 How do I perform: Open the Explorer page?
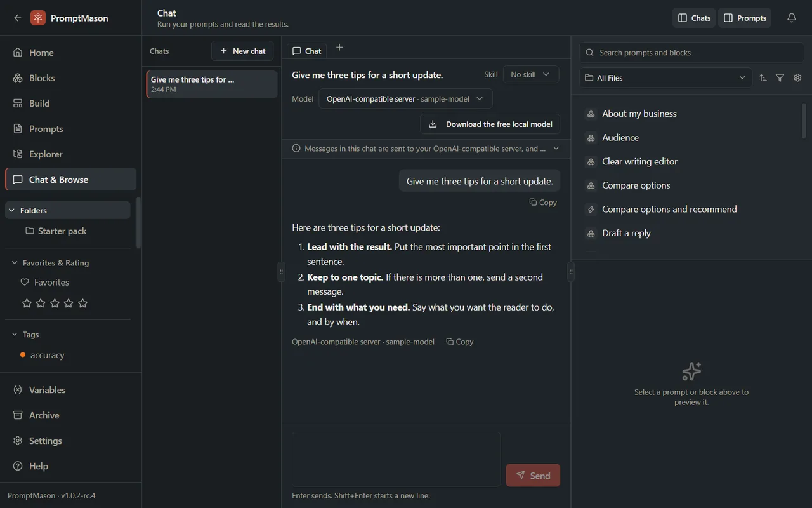[70, 154]
